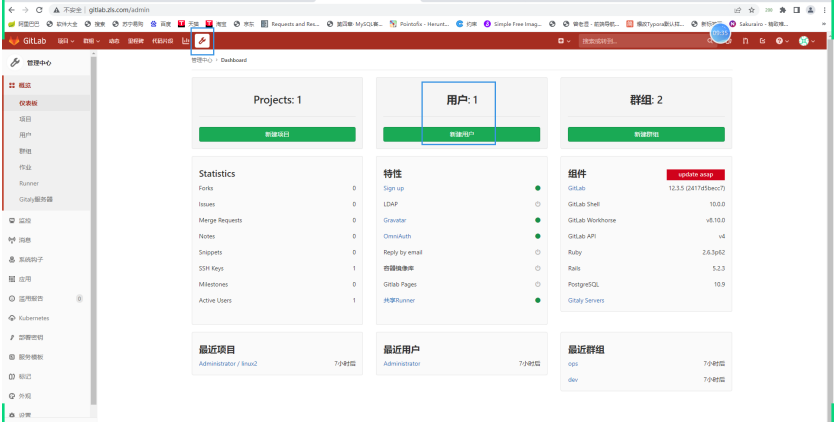This screenshot has width=836, height=424.
Task: Click the 系统钩子 hooks icon in sidebar
Action: (12, 259)
